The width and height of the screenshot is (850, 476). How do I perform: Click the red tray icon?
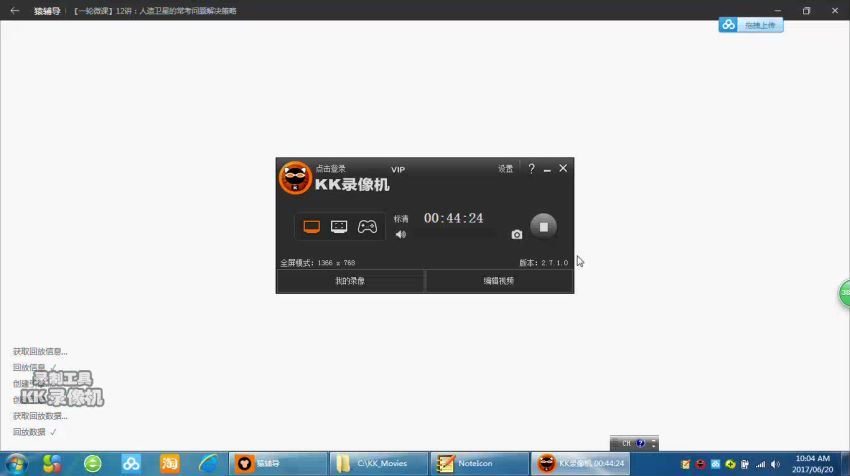700,464
